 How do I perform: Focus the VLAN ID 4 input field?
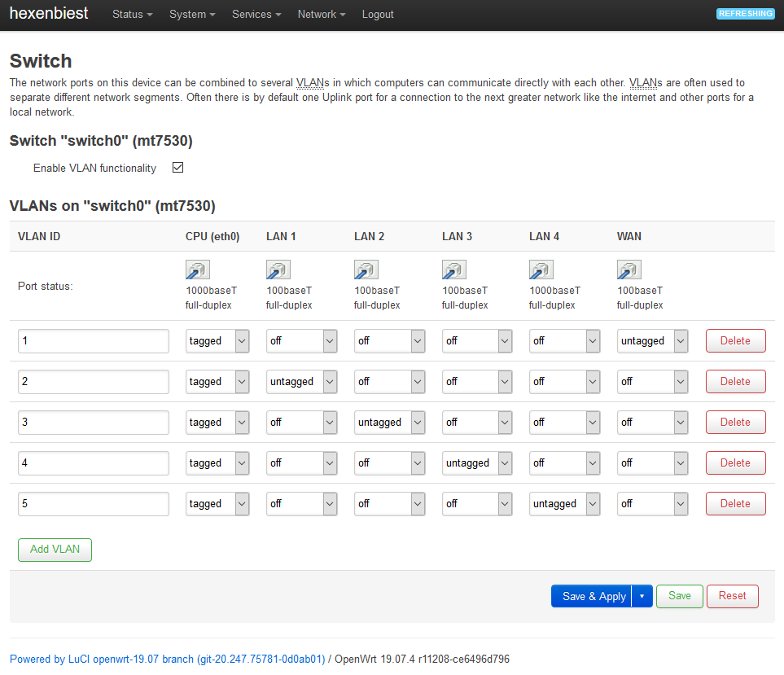[94, 463]
